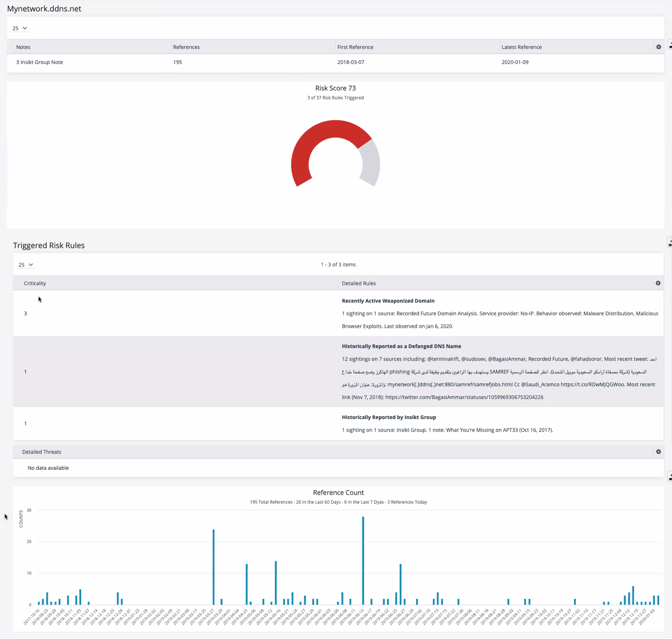Click the First Reference column header

coord(355,47)
